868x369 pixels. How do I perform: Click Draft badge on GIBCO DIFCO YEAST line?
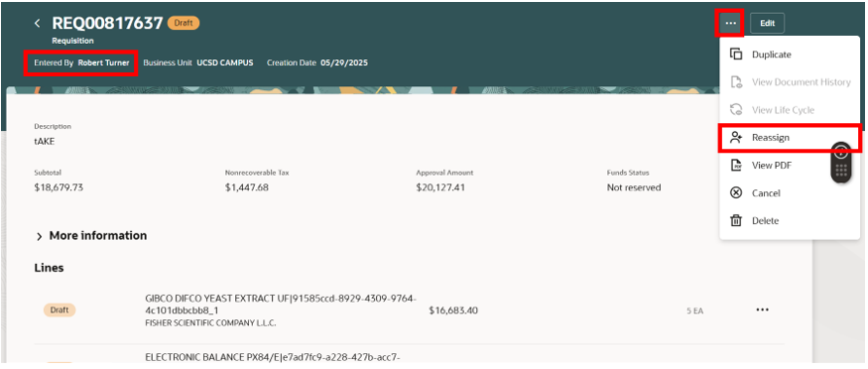[60, 309]
